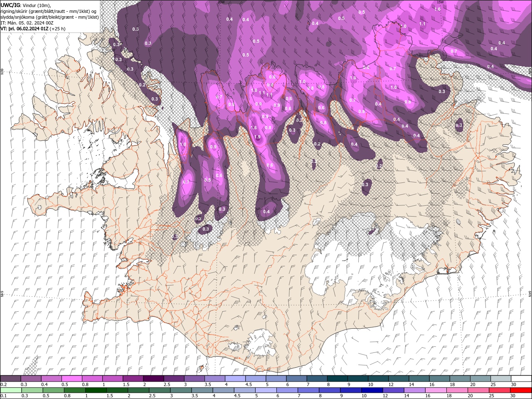
Task: Click the '15W' longitude label at top edge
Action: (441, 2)
